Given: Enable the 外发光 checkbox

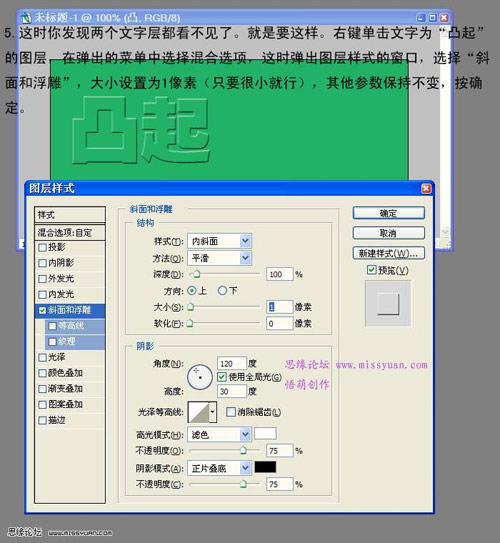Looking at the screenshot, I should point(42,279).
